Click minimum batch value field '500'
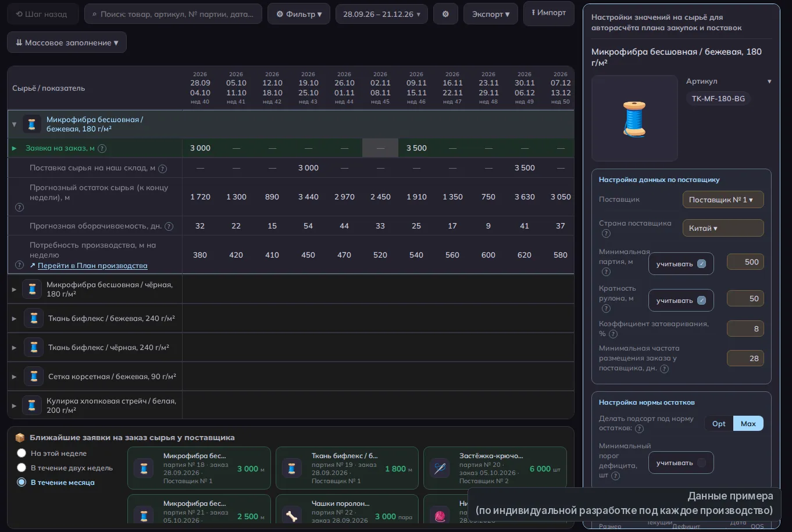Viewport: 792px width, 532px height. click(745, 262)
